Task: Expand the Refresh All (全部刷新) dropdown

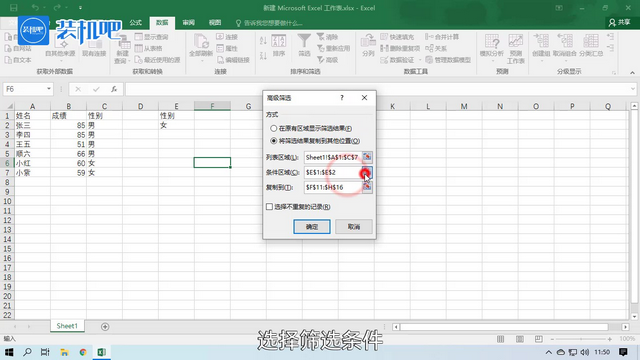Action: pyautogui.click(x=201, y=61)
